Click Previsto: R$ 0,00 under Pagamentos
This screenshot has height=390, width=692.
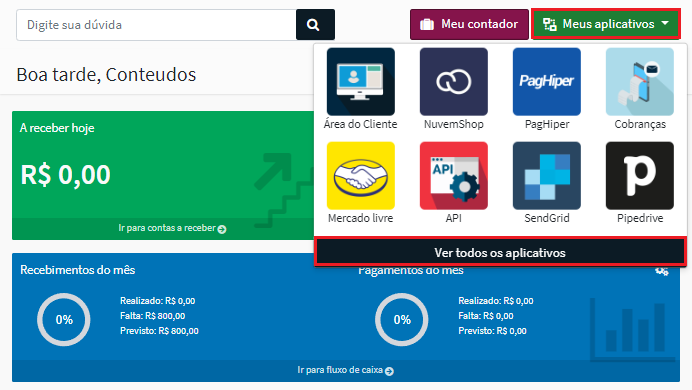(492, 331)
